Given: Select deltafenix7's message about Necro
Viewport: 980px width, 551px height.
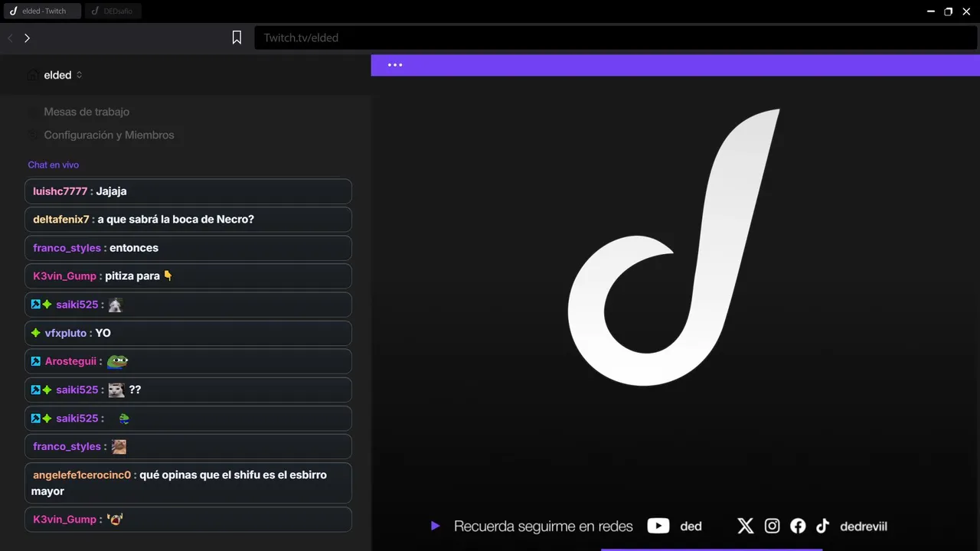Looking at the screenshot, I should [x=188, y=220].
